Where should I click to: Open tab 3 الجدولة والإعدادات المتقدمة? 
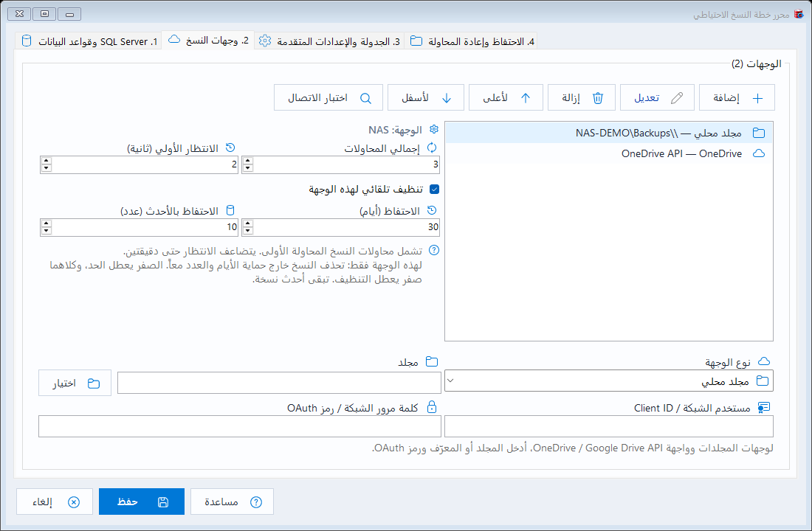[x=329, y=41]
